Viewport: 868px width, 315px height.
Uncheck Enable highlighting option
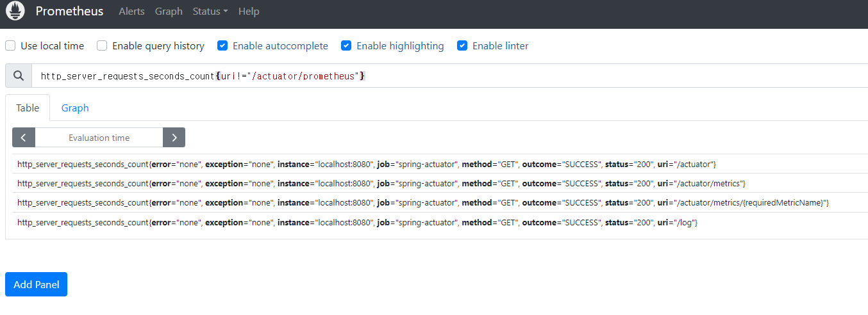(x=346, y=45)
